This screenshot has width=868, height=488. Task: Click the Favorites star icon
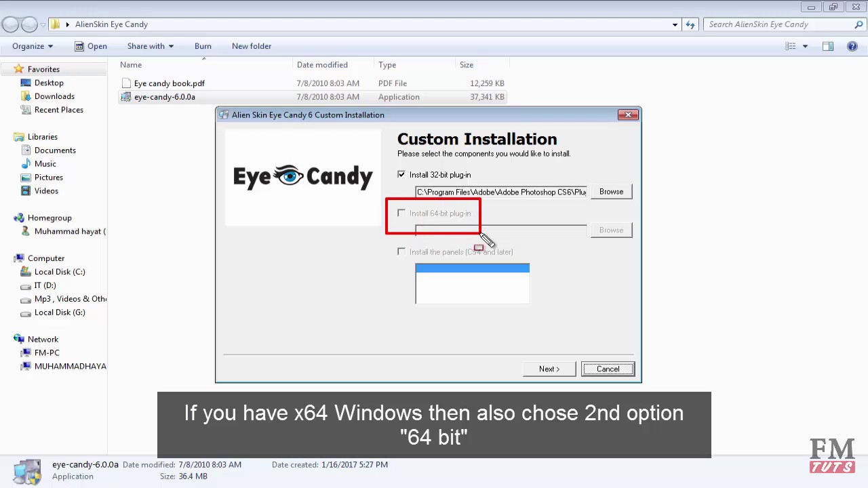click(19, 69)
